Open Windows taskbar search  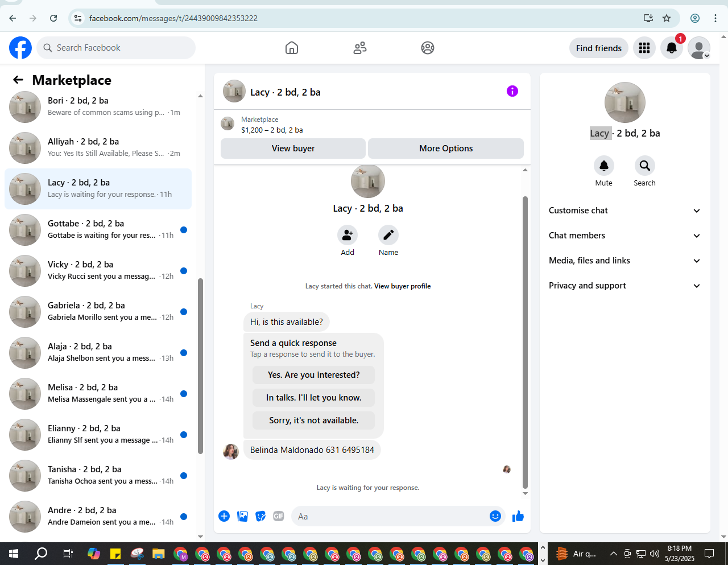click(41, 553)
